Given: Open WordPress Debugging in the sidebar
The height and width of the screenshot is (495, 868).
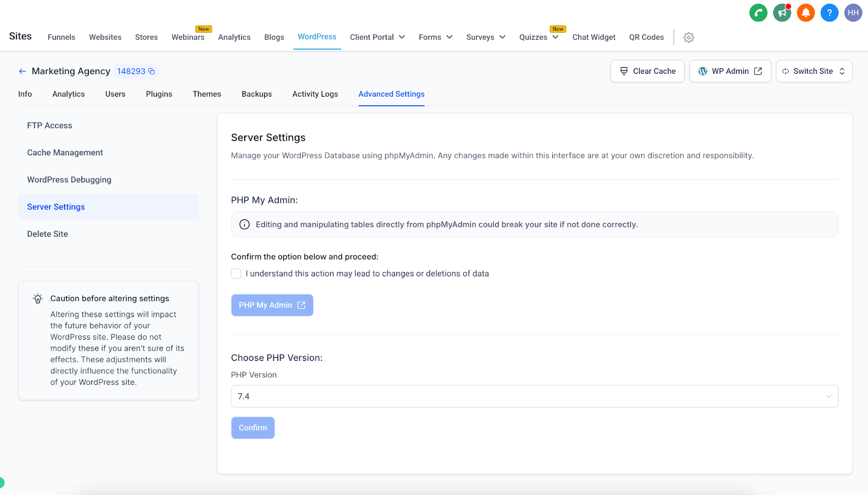Looking at the screenshot, I should pos(108,180).
